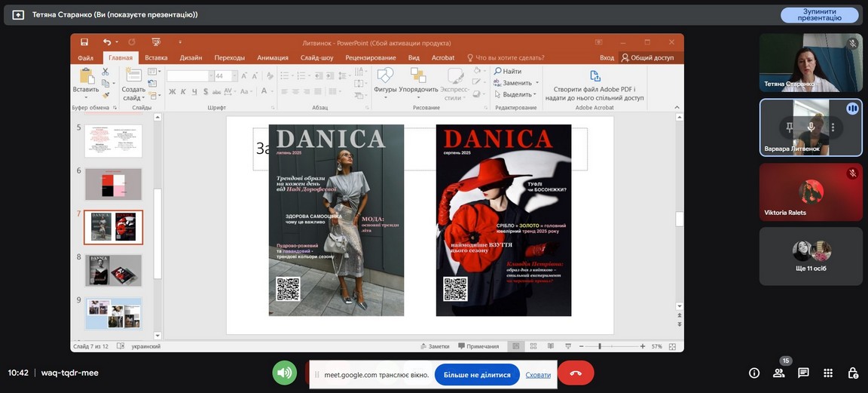Open the font size 44 dropdown
Image resolution: width=868 pixels, height=393 pixels.
235,76
